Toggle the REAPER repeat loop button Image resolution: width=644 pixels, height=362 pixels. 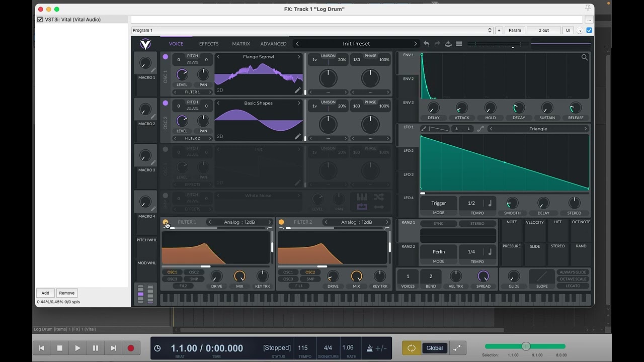tap(412, 348)
